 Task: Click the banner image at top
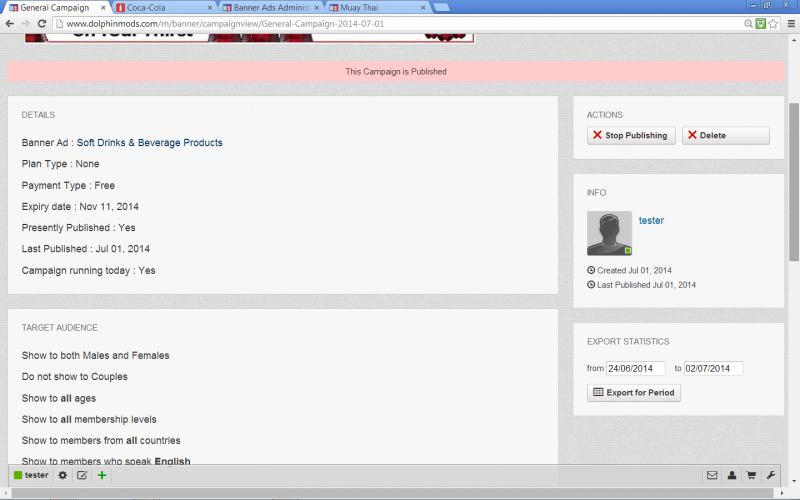[249, 38]
